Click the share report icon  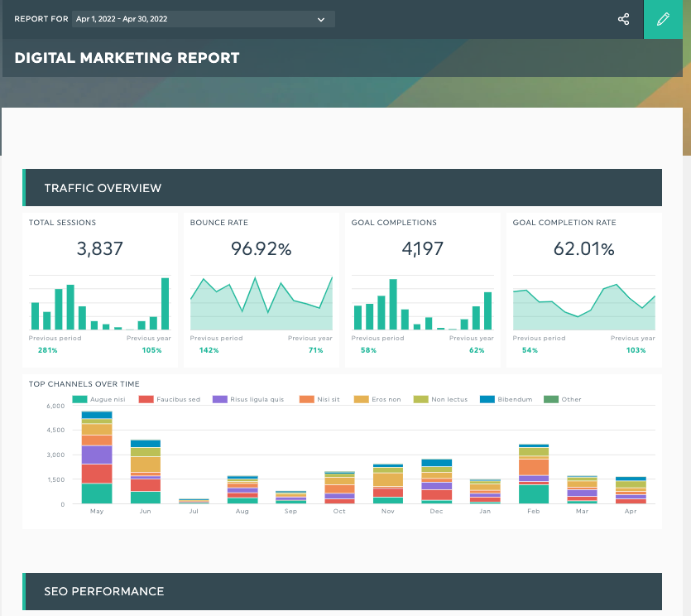(x=624, y=19)
